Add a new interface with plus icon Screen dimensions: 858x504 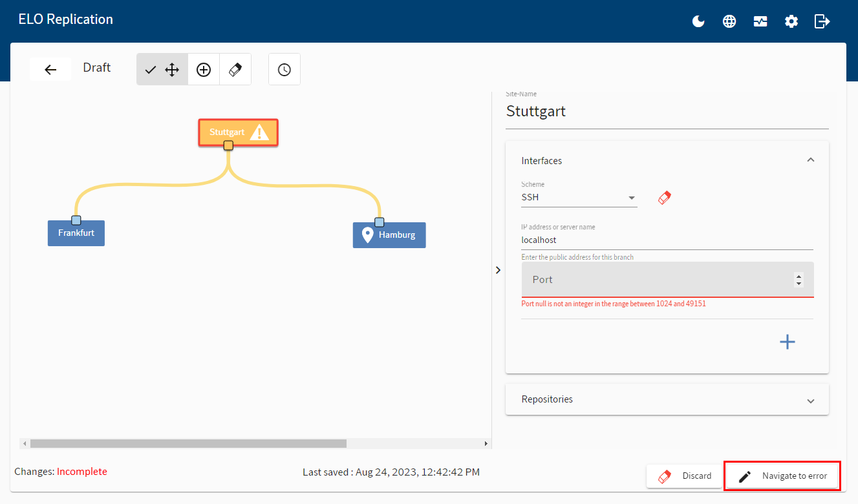point(788,342)
